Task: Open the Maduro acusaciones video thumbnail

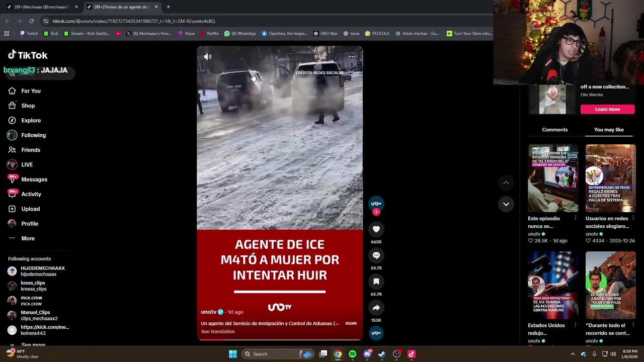Action: [553, 285]
